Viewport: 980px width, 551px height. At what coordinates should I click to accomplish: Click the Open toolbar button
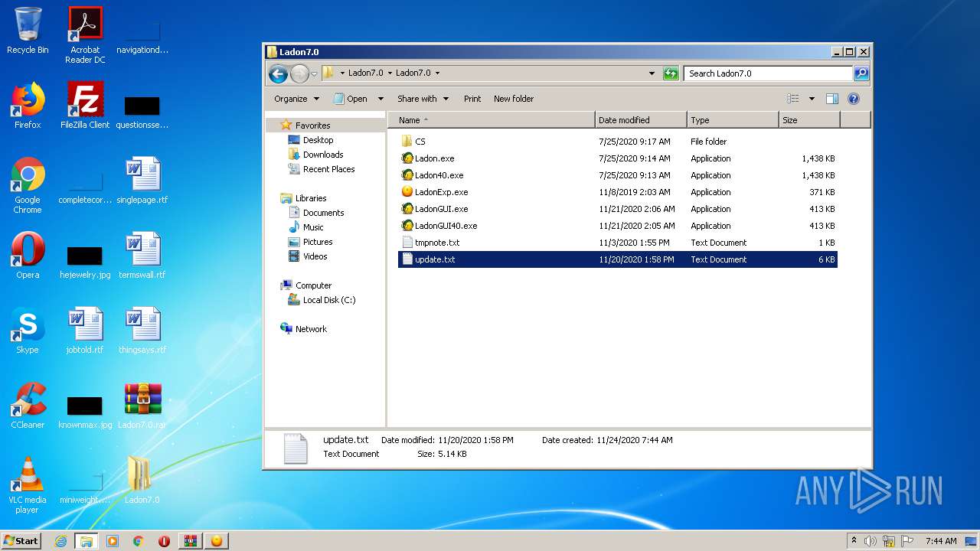(351, 99)
